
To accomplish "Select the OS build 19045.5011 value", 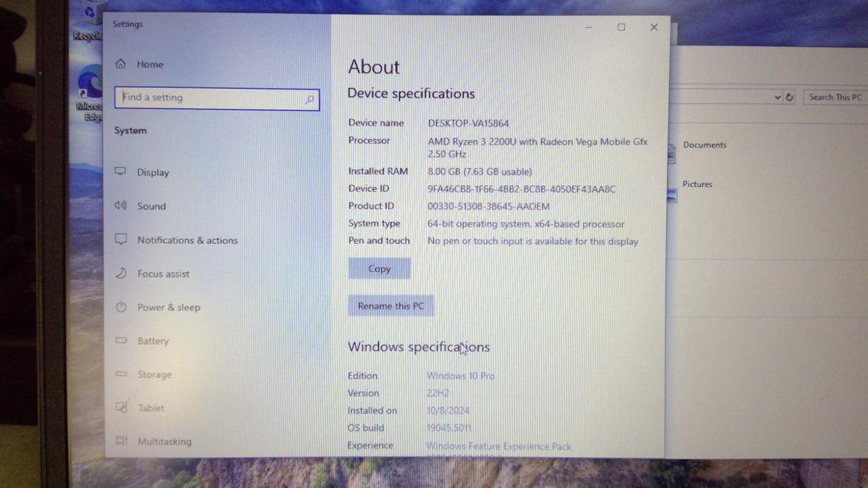I will pos(449,428).
